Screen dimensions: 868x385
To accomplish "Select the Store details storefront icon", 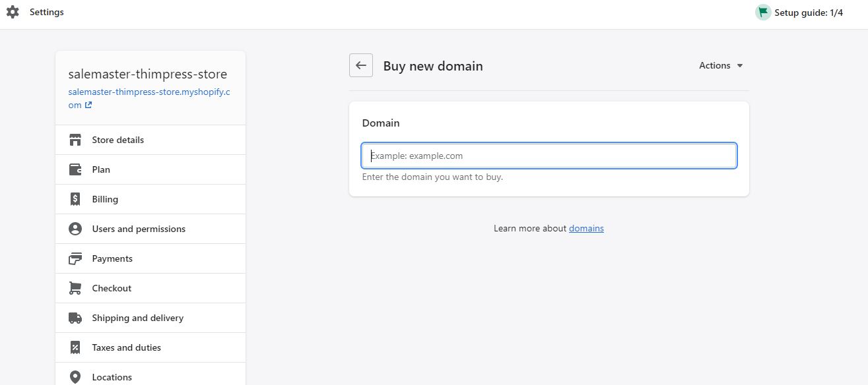I will point(75,140).
